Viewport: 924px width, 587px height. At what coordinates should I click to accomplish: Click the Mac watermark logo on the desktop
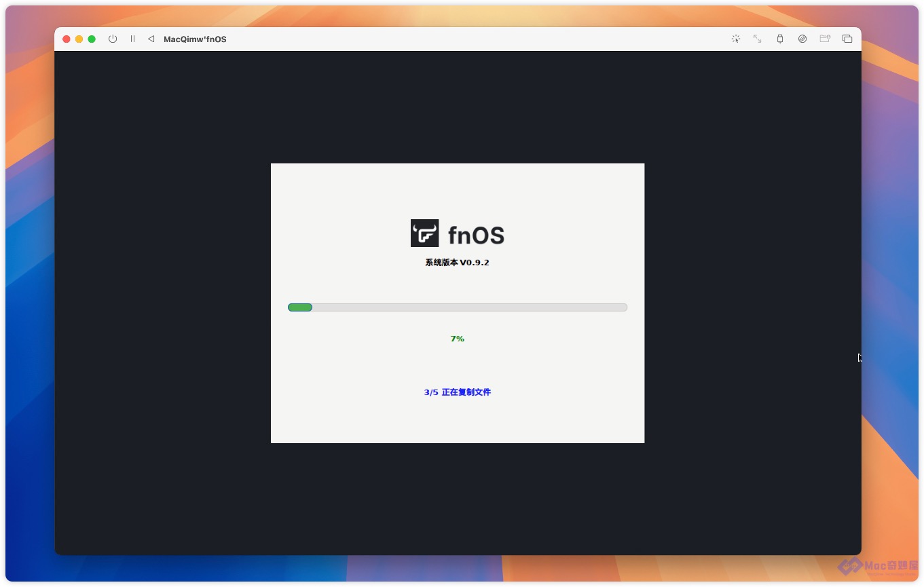[x=876, y=566]
